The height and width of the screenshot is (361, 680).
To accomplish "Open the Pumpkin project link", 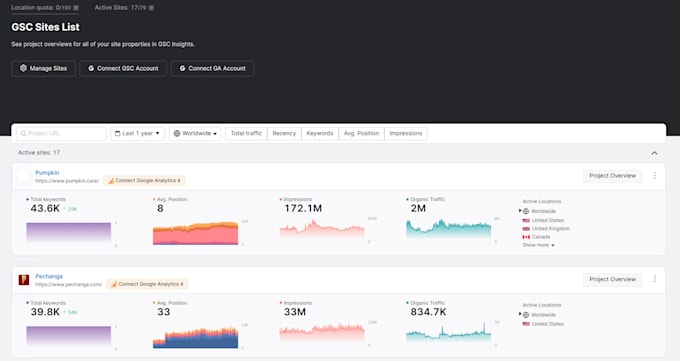I will tap(47, 173).
